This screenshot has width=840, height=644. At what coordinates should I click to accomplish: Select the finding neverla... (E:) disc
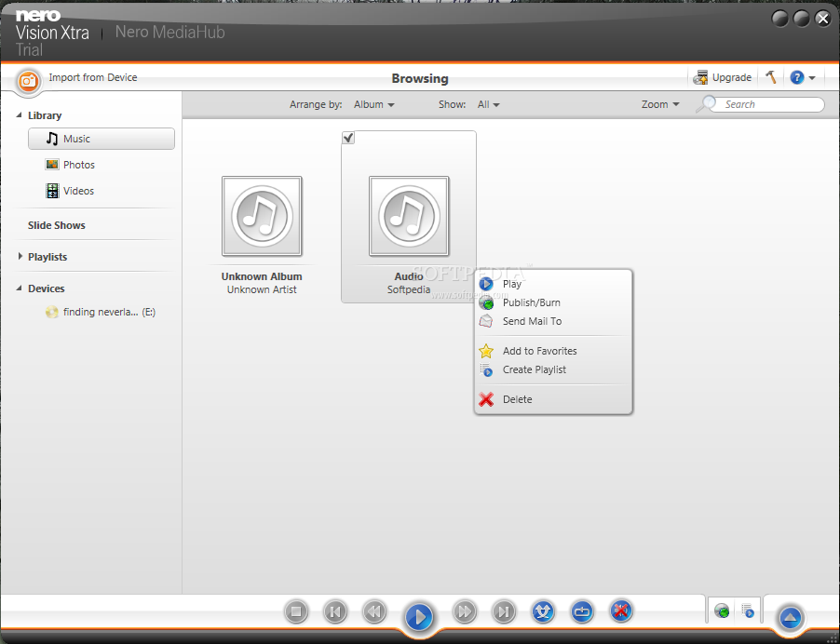[101, 312]
